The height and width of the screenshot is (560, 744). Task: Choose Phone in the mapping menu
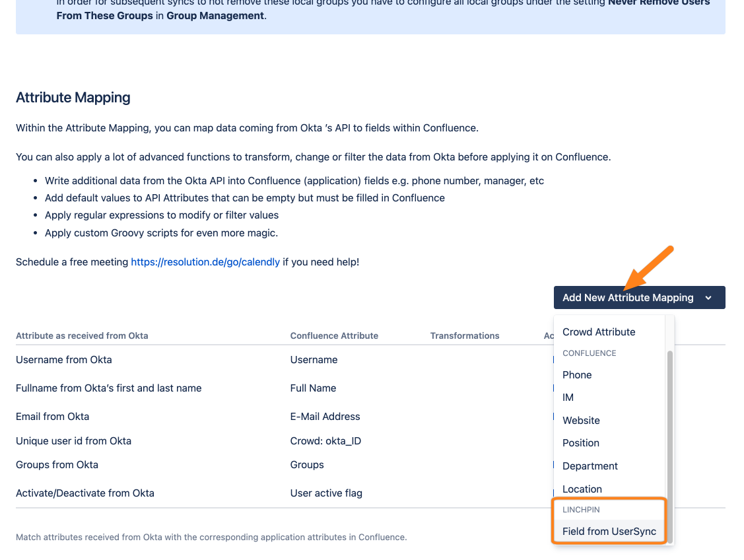577,375
